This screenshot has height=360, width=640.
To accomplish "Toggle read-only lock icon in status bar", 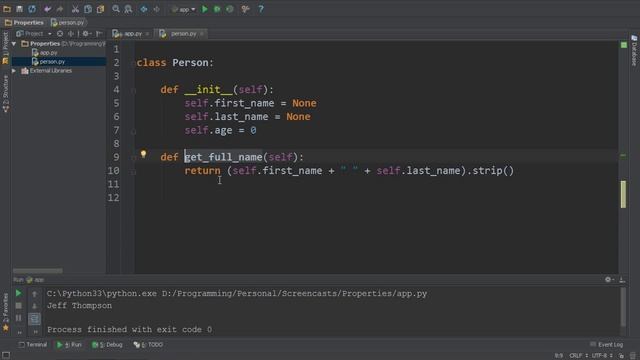I will pyautogui.click(x=621, y=356).
